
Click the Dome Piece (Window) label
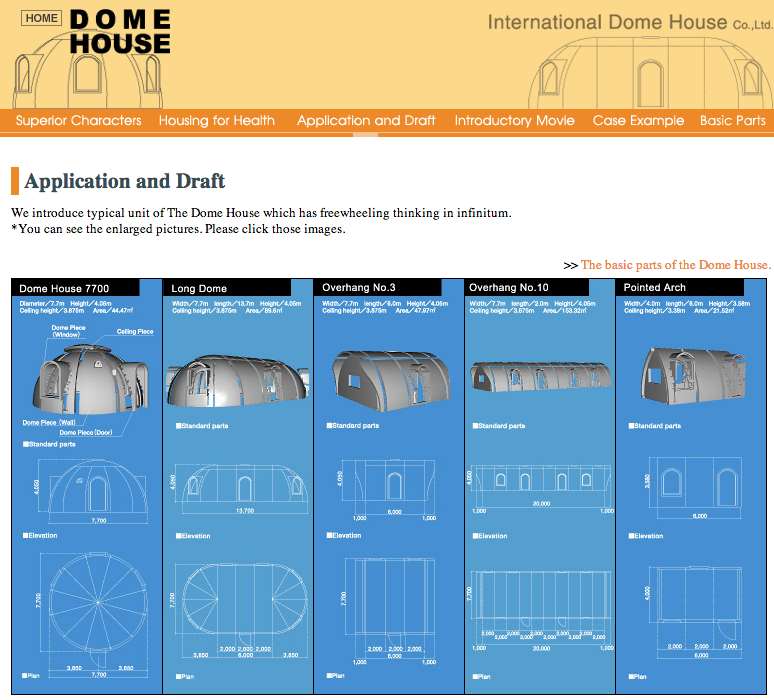(x=68, y=331)
